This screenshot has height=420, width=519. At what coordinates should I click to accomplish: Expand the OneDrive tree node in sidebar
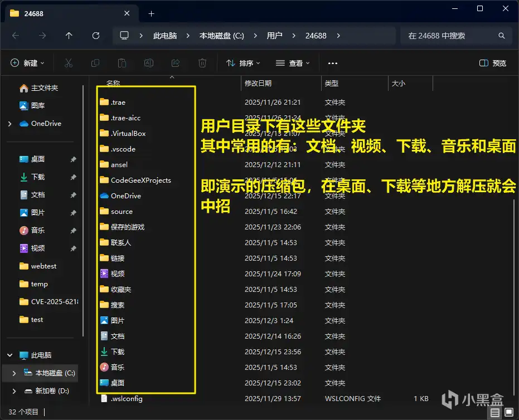click(x=9, y=124)
